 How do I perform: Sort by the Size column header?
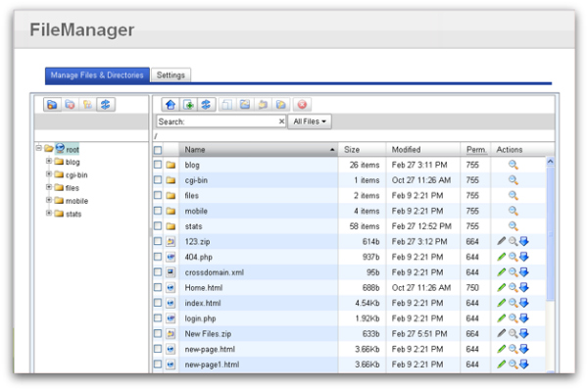(362, 150)
